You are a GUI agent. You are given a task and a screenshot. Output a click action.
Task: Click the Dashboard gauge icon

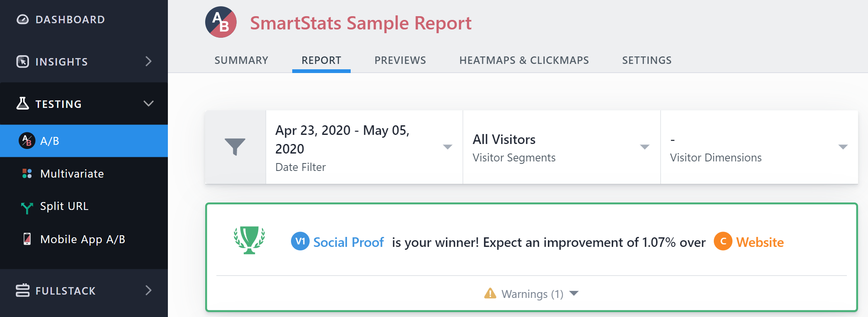click(22, 20)
